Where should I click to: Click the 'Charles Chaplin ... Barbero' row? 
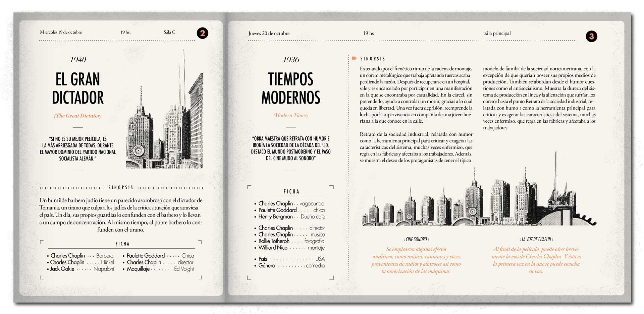click(x=80, y=256)
